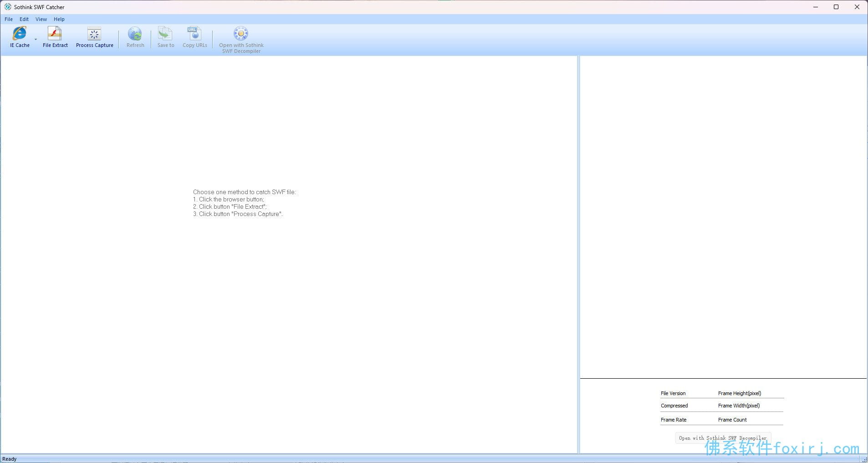Click the Frame Height(pixel) label
Image resolution: width=868 pixels, height=463 pixels.
(x=740, y=393)
